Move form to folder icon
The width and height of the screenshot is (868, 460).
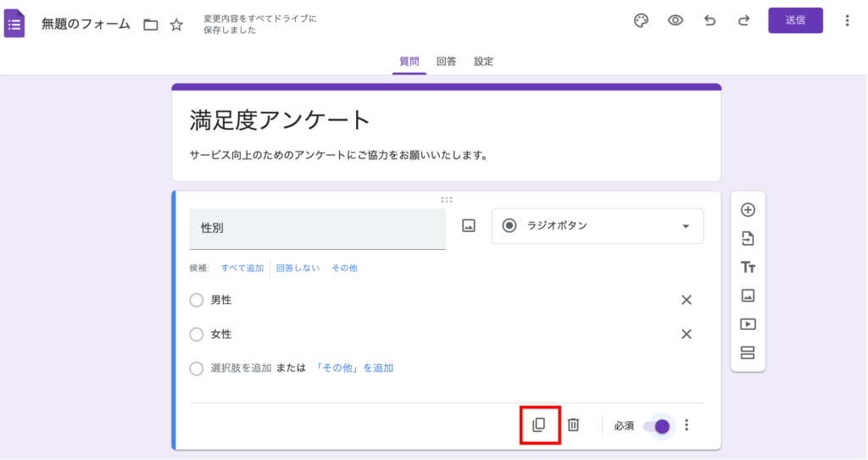151,25
